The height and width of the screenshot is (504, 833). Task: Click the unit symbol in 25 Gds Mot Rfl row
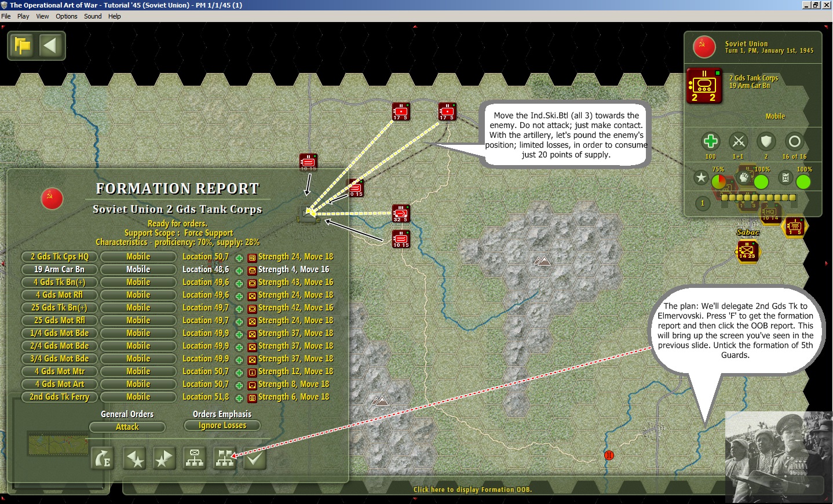pos(252,322)
